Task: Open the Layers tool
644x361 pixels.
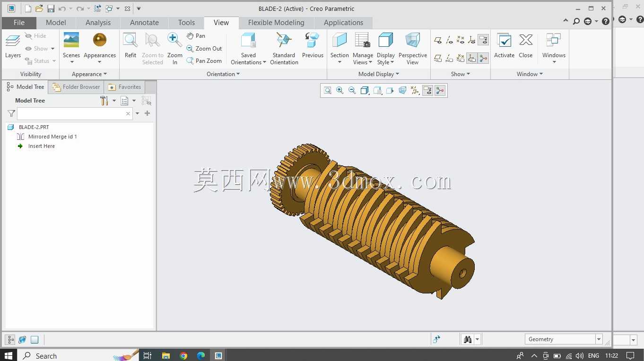Action: coord(13,45)
